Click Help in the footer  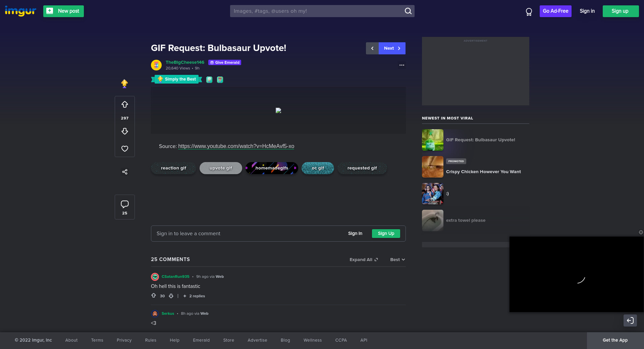click(x=175, y=340)
